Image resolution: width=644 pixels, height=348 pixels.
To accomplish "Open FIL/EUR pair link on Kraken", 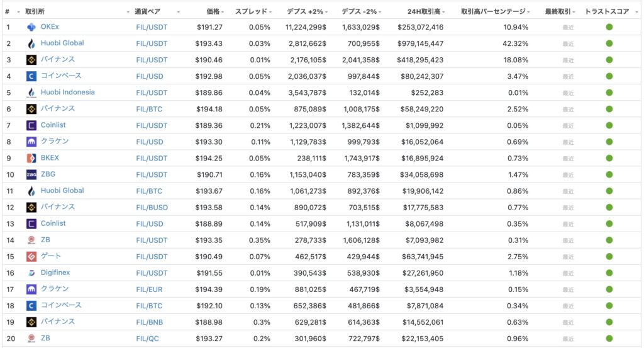I will (x=149, y=289).
